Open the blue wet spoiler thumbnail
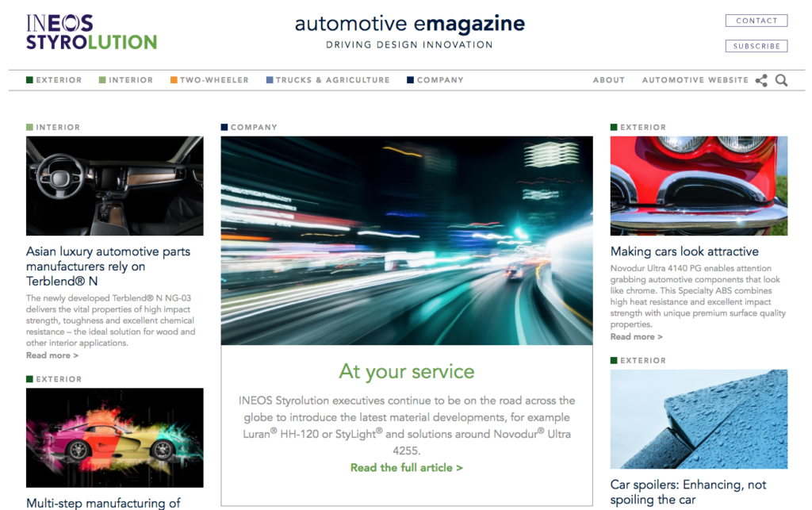 (699, 419)
